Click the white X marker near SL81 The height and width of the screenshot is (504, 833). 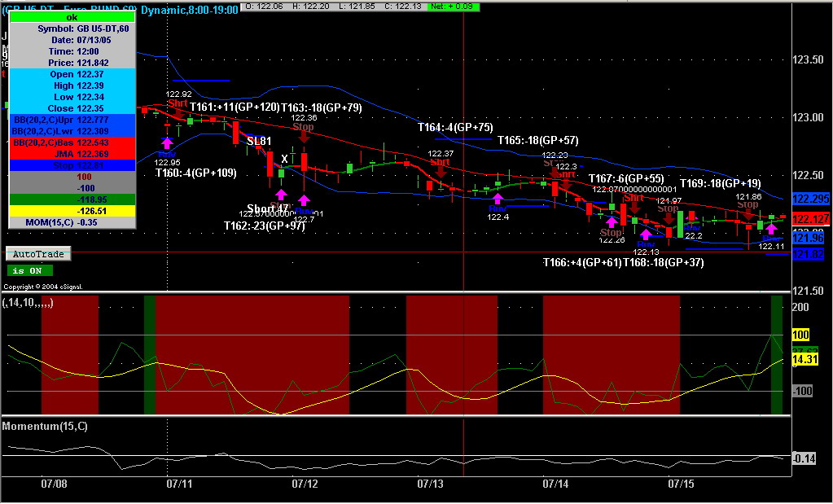click(284, 159)
